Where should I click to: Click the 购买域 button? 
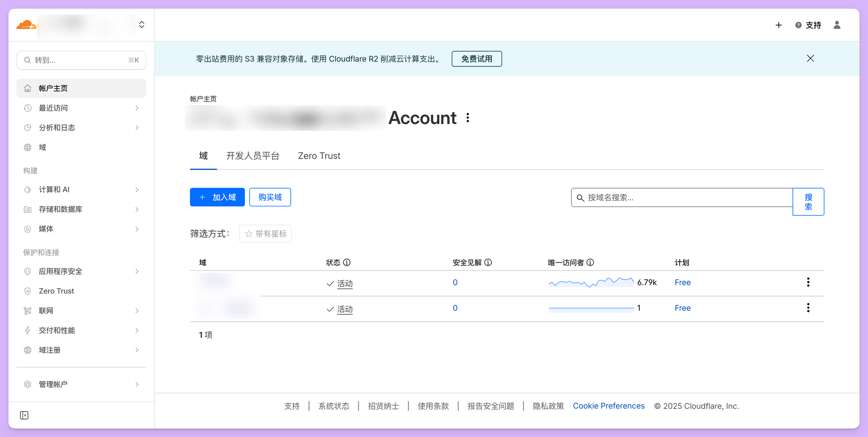(x=270, y=197)
